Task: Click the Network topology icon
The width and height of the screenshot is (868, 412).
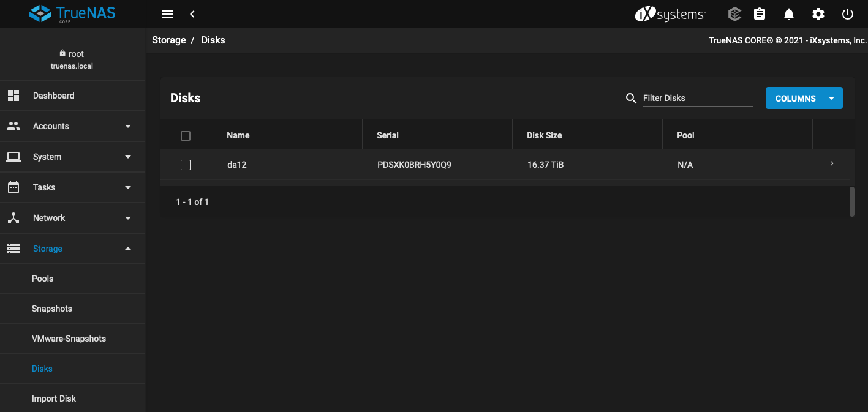Action: (13, 218)
